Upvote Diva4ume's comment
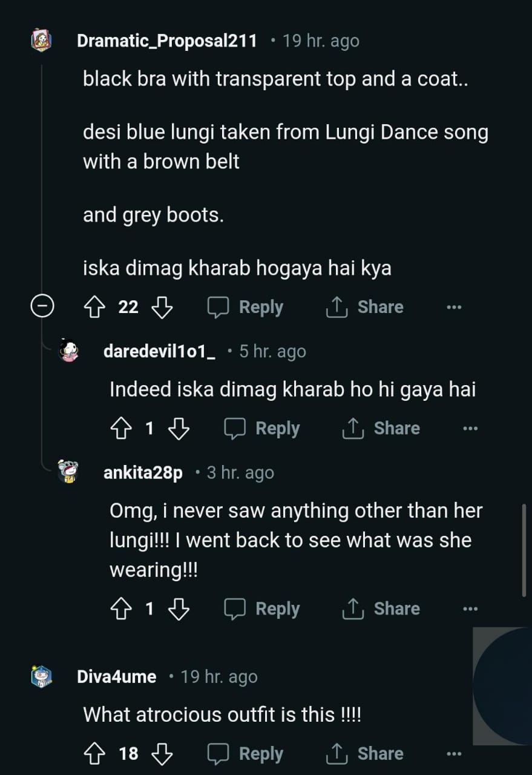 [x=94, y=754]
